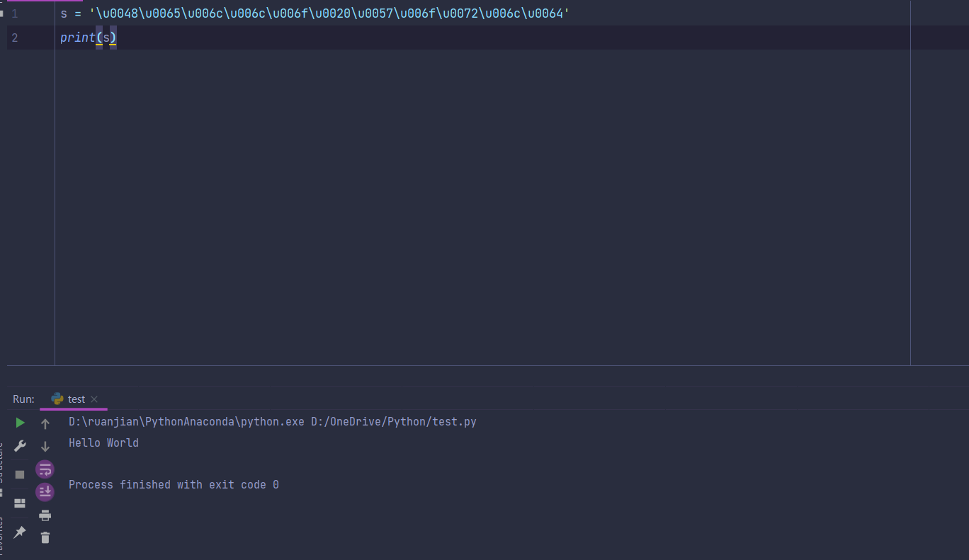Print console output using printer icon
This screenshot has width=969, height=560.
click(x=45, y=515)
